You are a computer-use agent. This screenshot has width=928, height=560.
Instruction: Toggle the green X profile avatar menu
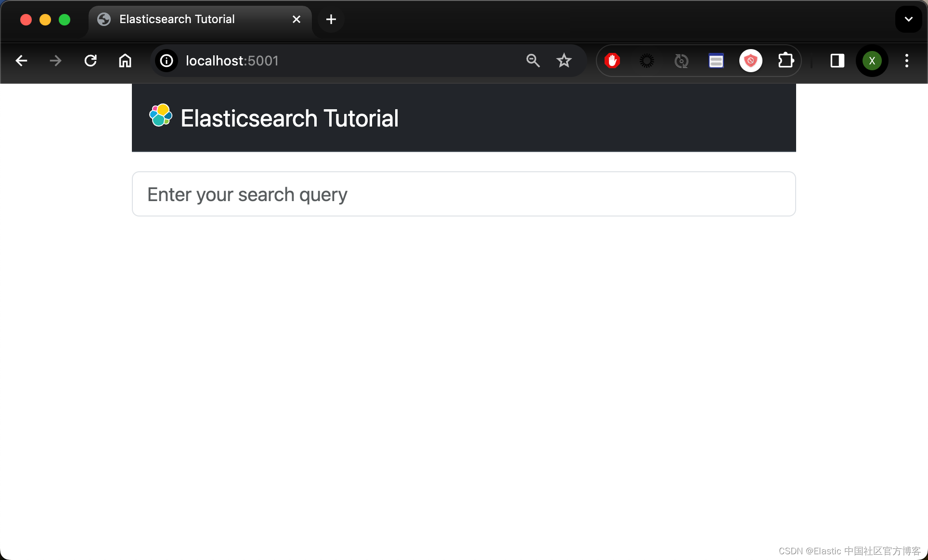872,61
